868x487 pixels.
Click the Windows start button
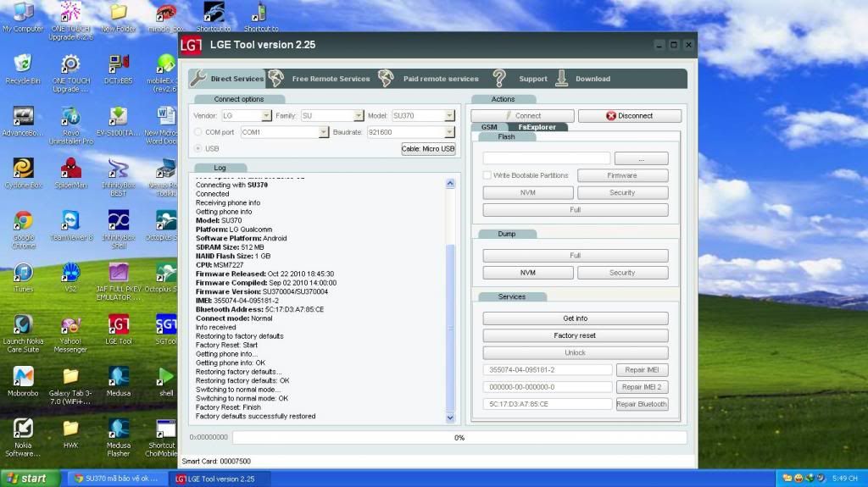(30, 479)
